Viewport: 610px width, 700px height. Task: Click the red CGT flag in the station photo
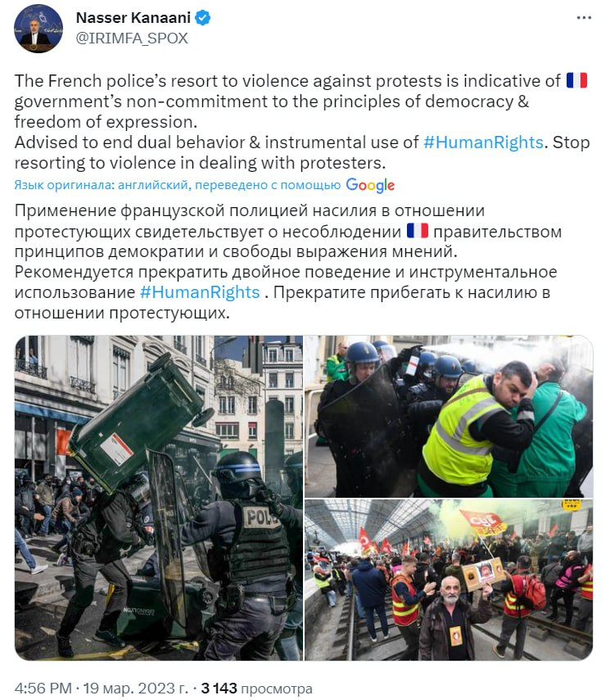click(483, 522)
